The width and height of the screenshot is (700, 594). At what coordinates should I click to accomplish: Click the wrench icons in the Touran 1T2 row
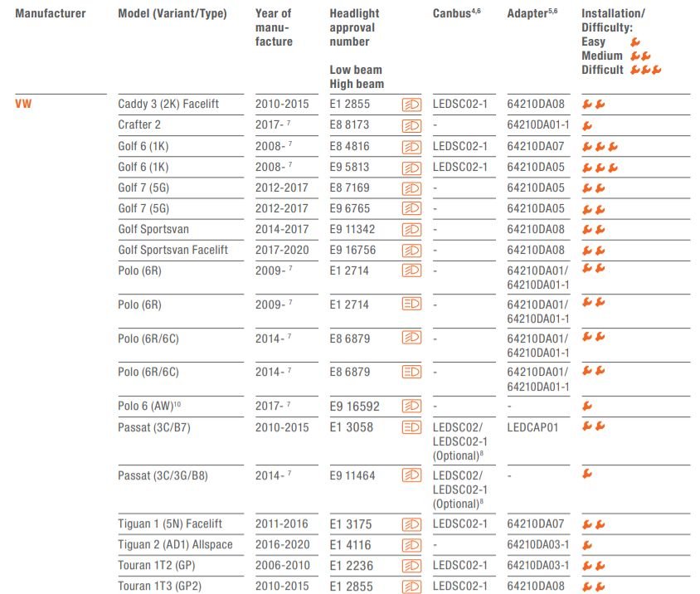[593, 566]
